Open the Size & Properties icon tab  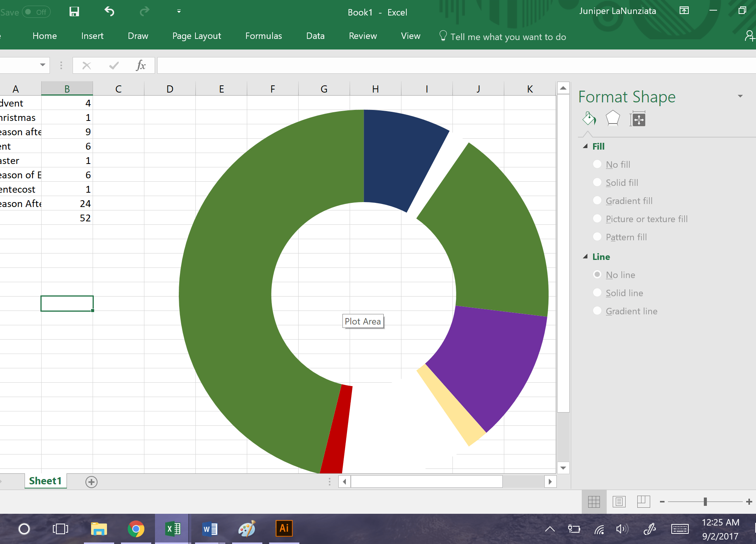click(x=638, y=120)
